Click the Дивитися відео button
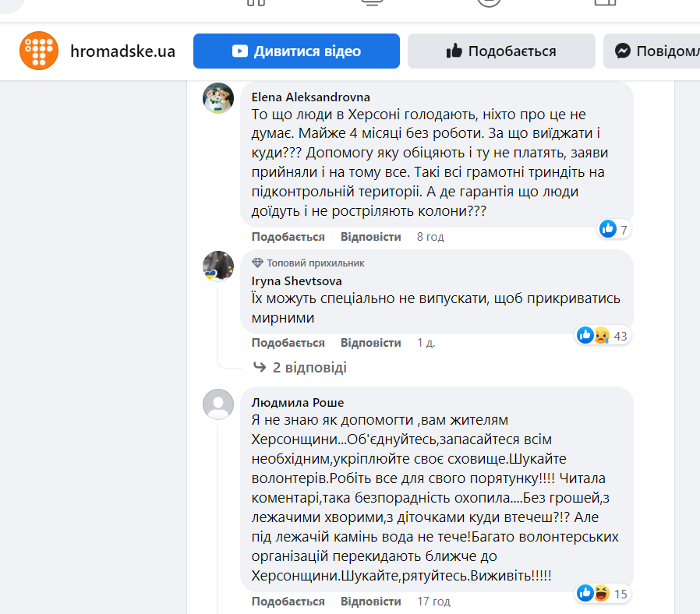 click(296, 51)
